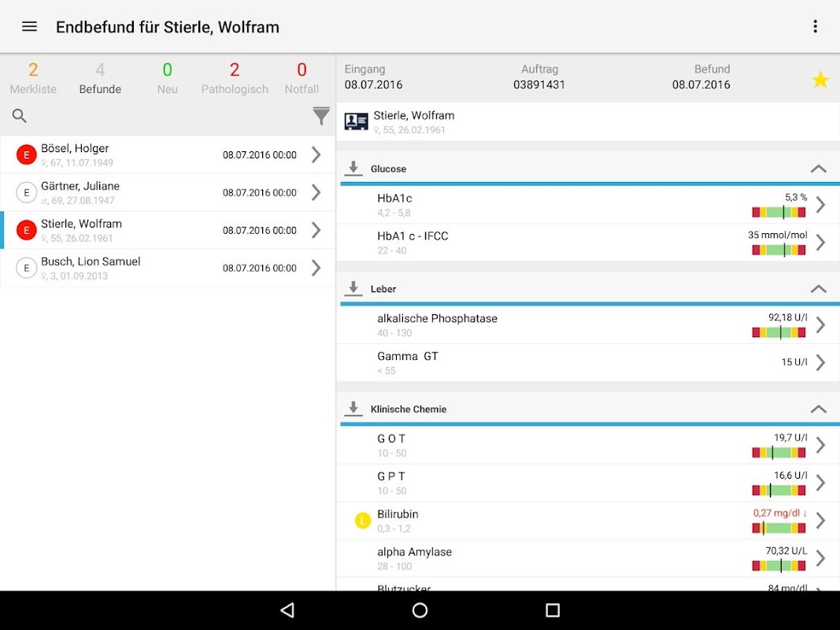Click the alpha Amylase test name

pos(415,552)
